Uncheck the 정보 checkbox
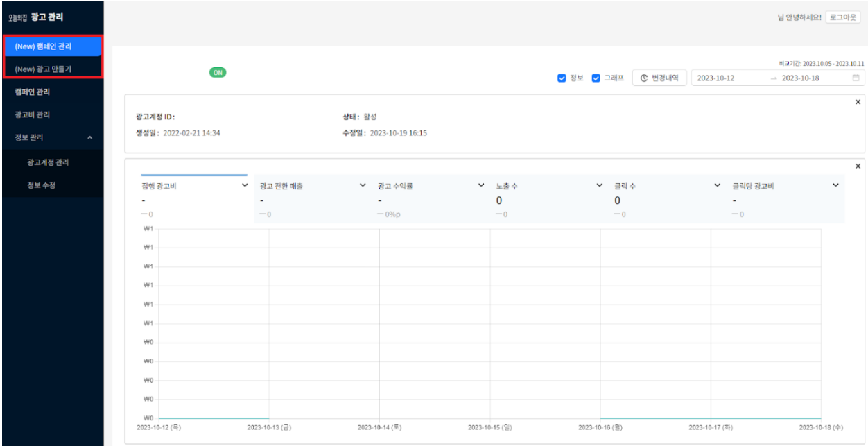 562,78
